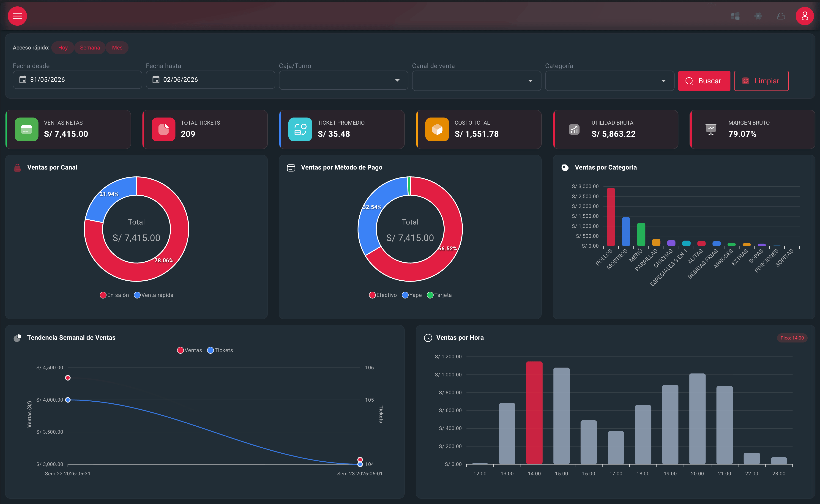
Task: Toggle Yape legend item
Action: [x=412, y=295]
